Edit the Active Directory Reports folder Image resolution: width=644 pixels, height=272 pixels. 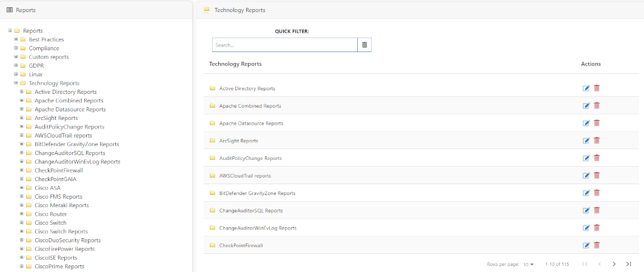pos(586,88)
